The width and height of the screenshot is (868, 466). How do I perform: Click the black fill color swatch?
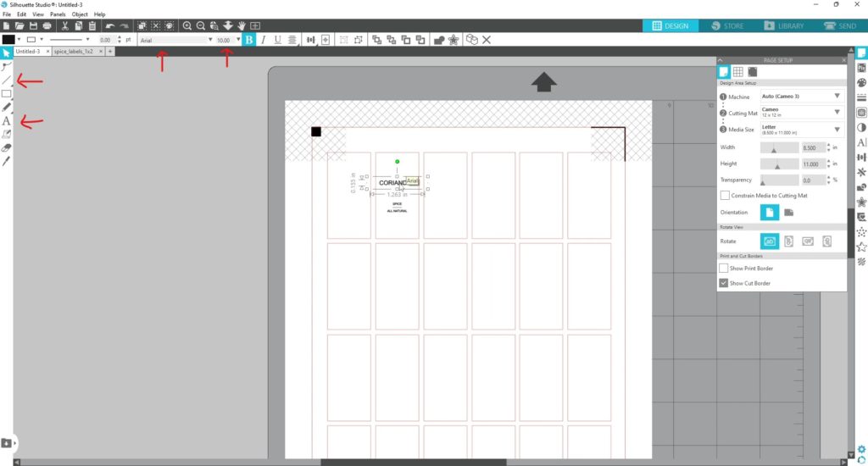[8, 39]
